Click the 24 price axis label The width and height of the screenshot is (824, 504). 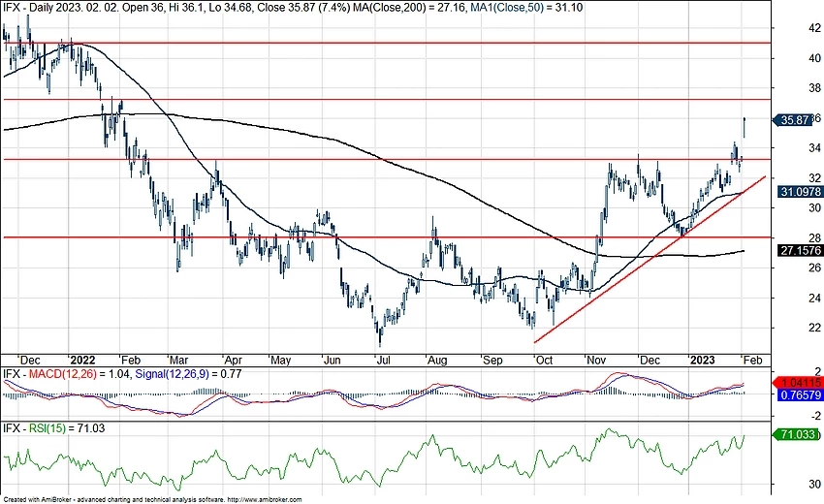point(814,298)
